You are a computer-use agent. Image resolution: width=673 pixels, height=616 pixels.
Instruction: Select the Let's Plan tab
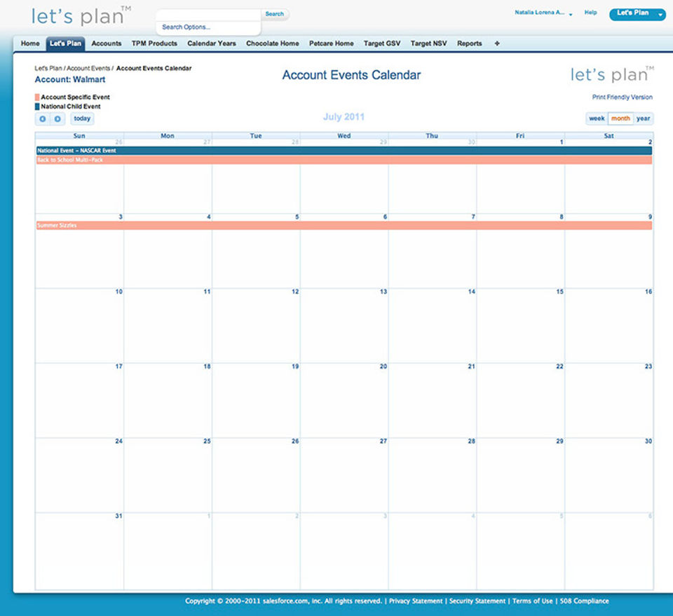65,43
